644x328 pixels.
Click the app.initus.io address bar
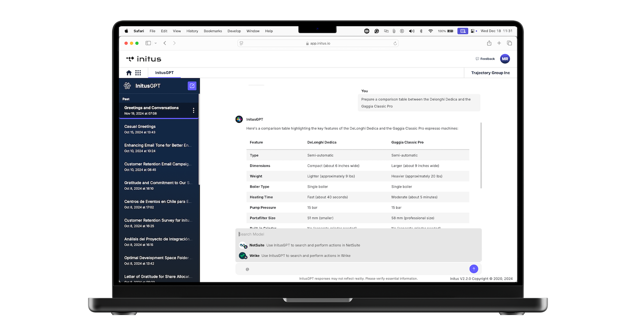click(x=318, y=43)
